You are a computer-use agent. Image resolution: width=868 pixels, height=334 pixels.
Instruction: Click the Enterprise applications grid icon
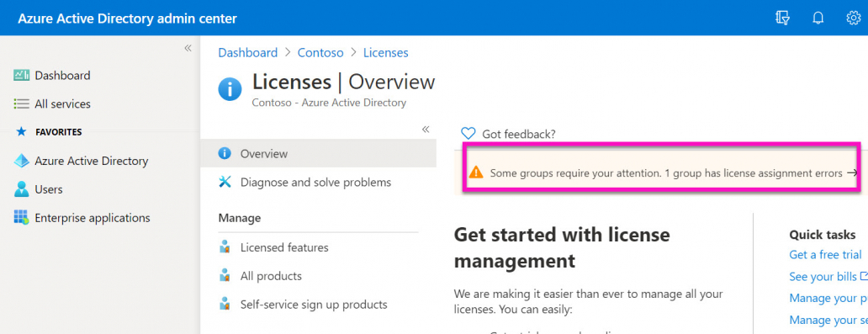[x=22, y=217]
